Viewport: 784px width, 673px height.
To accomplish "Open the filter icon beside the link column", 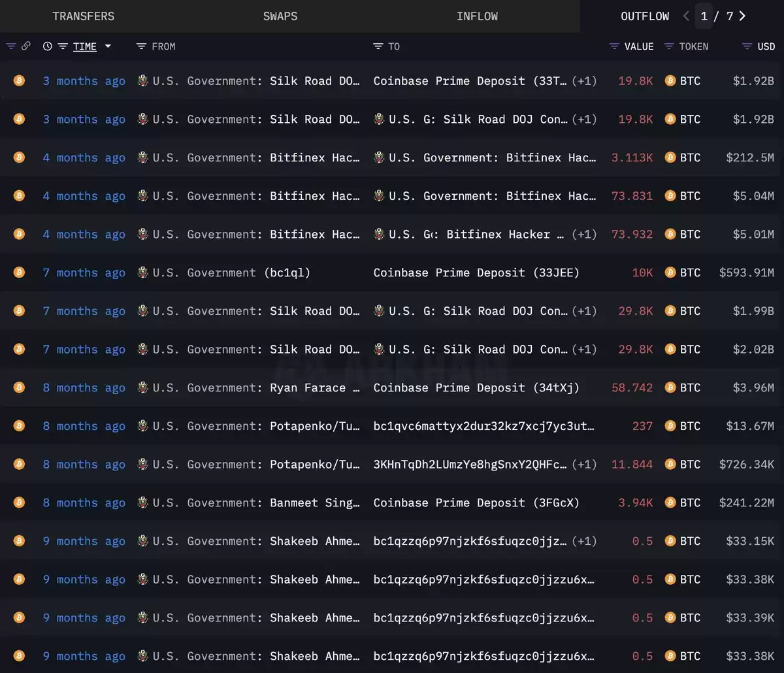I will click(x=11, y=46).
